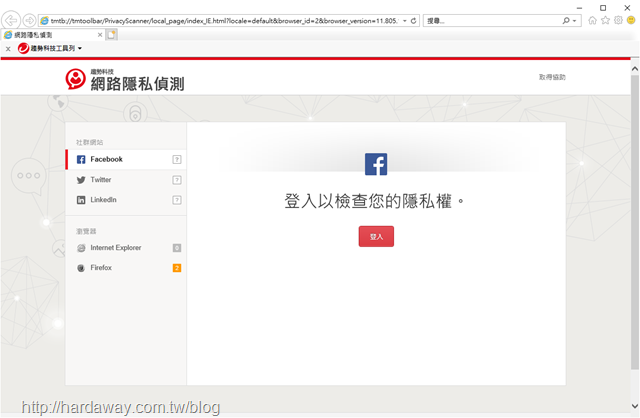Image resolution: width=640 pixels, height=418 pixels.
Task: Select Facebook in the sidebar
Action: point(126,159)
